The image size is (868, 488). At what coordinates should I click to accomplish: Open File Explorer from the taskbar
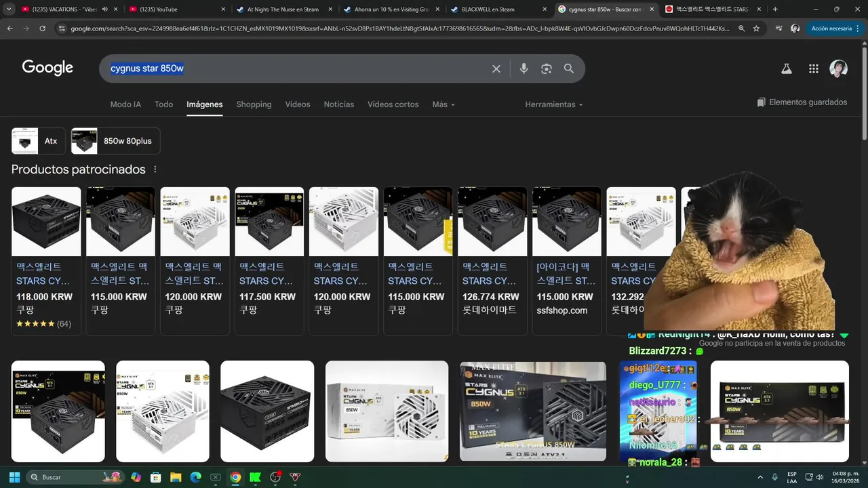click(x=175, y=477)
